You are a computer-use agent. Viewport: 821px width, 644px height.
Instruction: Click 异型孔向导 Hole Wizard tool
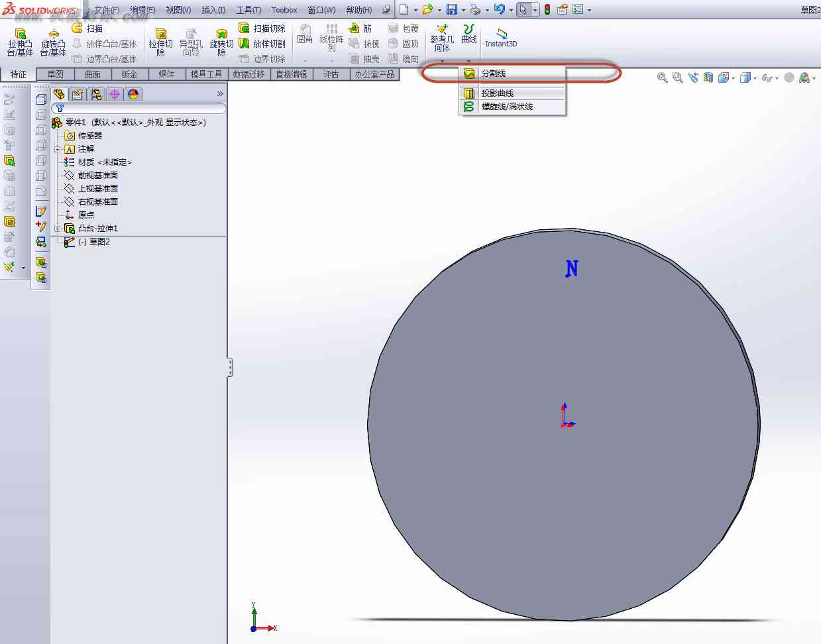click(x=191, y=42)
